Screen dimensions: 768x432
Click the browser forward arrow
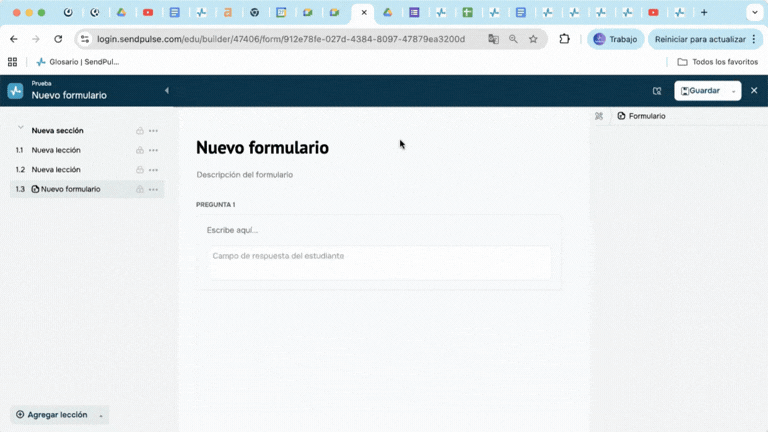tap(36, 39)
